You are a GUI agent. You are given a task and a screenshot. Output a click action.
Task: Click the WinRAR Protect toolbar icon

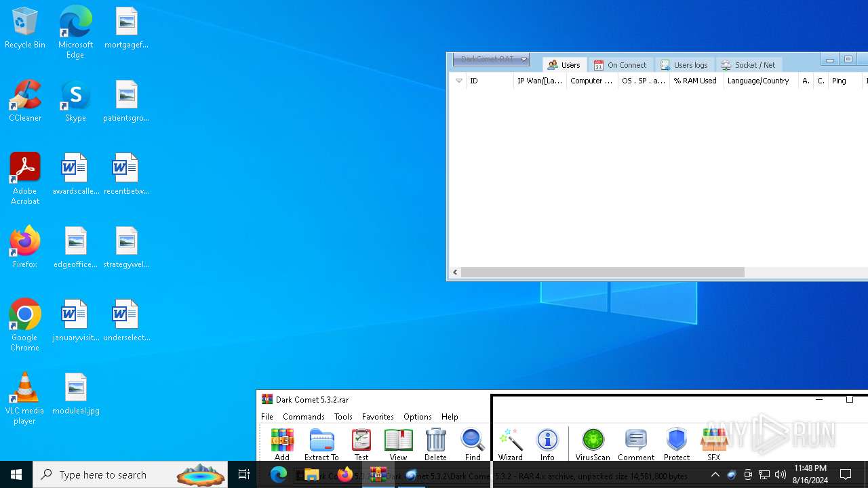[x=677, y=444]
